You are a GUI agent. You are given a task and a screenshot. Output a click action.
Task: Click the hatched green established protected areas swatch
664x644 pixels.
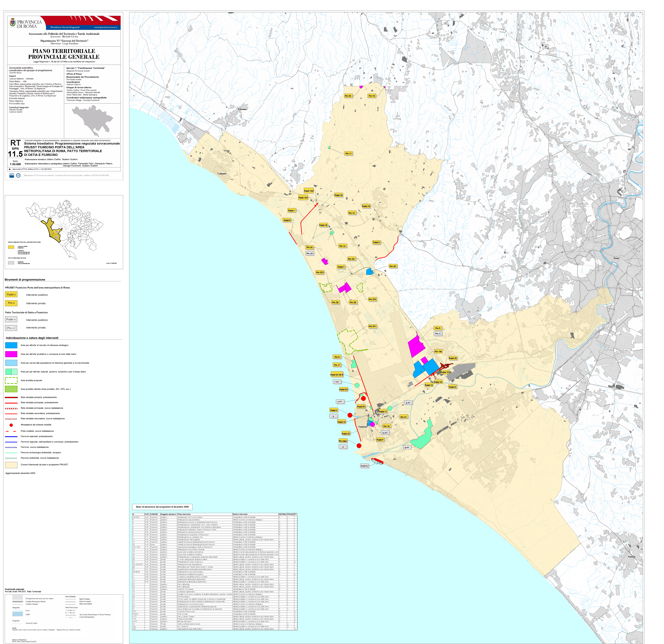click(11, 389)
